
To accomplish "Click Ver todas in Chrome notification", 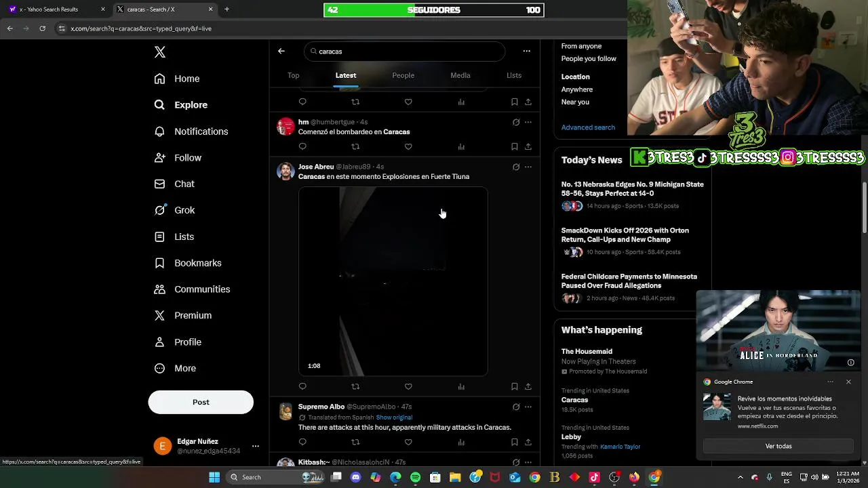I will click(x=778, y=446).
